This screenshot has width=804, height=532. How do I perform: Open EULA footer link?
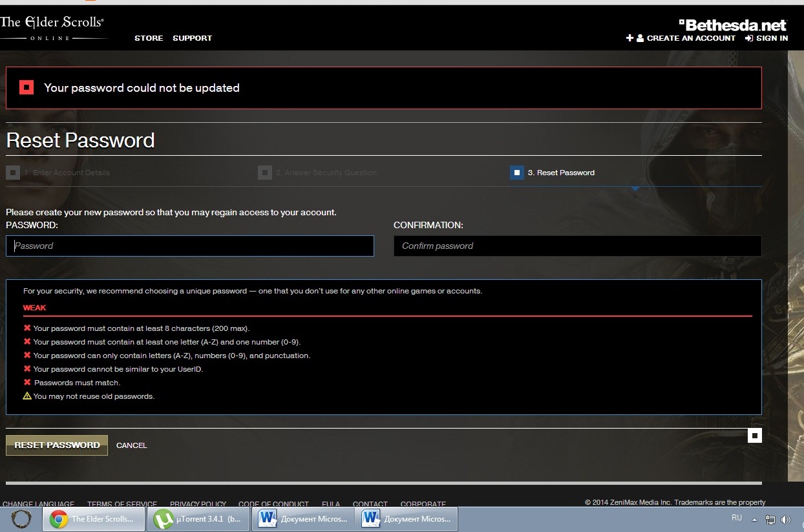[331, 504]
